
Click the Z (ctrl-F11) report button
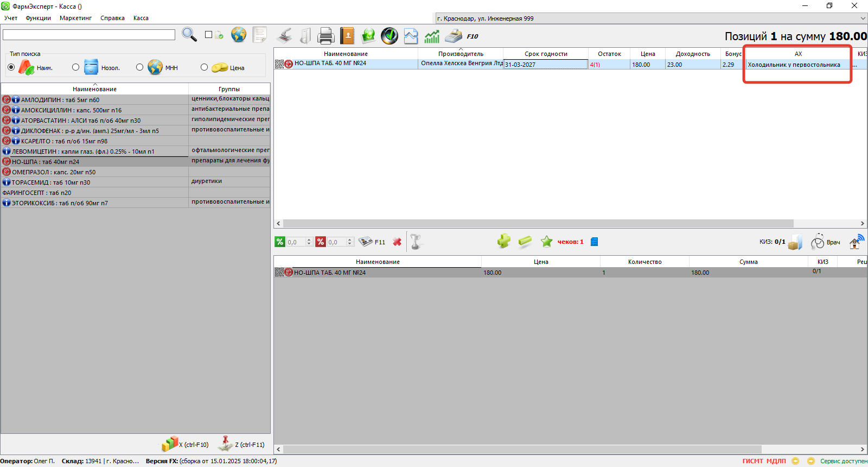pyautogui.click(x=241, y=444)
